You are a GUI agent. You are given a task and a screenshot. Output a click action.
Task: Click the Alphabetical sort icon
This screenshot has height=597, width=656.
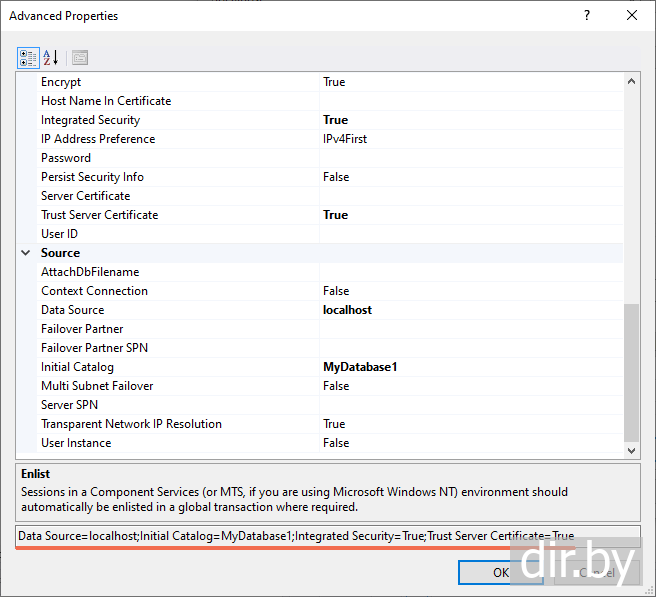52,58
